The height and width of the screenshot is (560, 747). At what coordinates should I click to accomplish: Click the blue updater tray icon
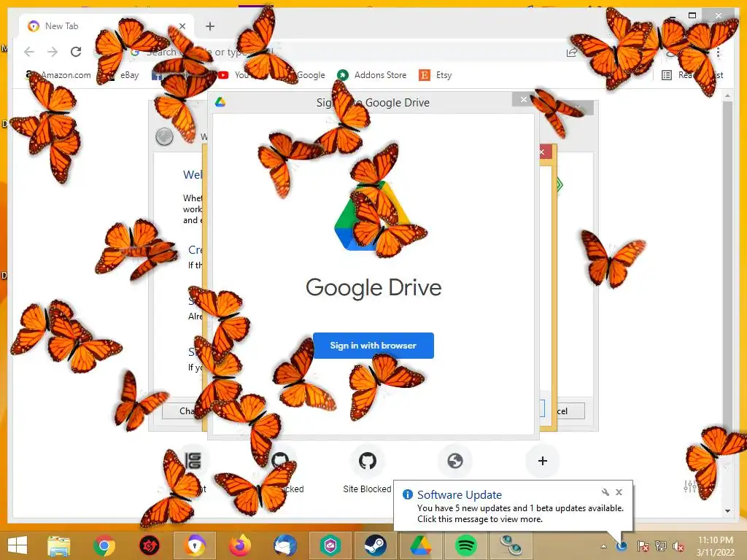pyautogui.click(x=622, y=545)
